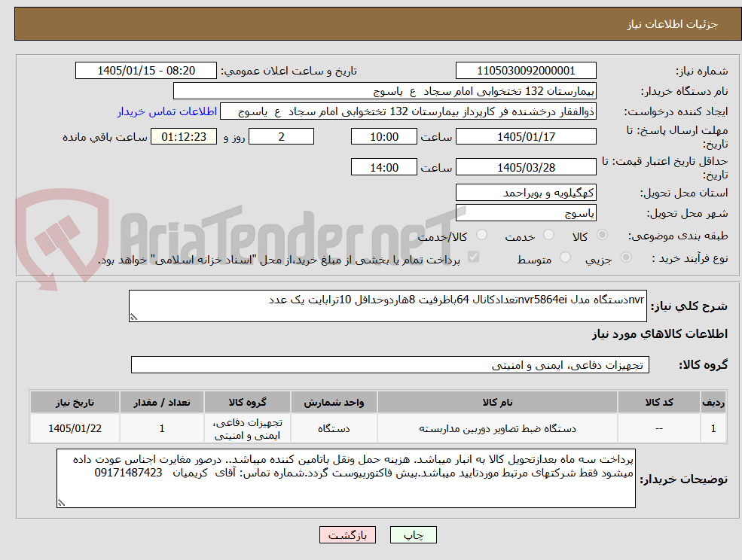Click the delivery city field یاسوج
The width and height of the screenshot is (742, 560).
click(526, 213)
